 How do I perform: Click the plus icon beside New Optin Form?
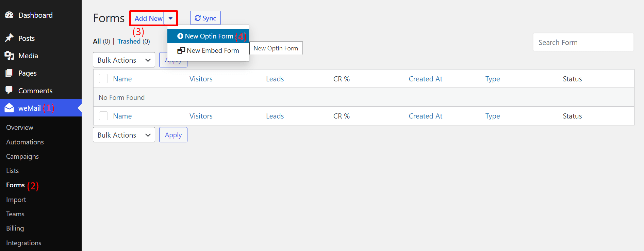pos(180,36)
